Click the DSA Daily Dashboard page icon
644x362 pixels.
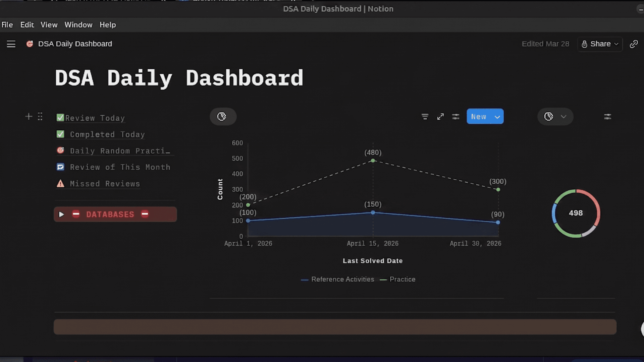[30, 44]
